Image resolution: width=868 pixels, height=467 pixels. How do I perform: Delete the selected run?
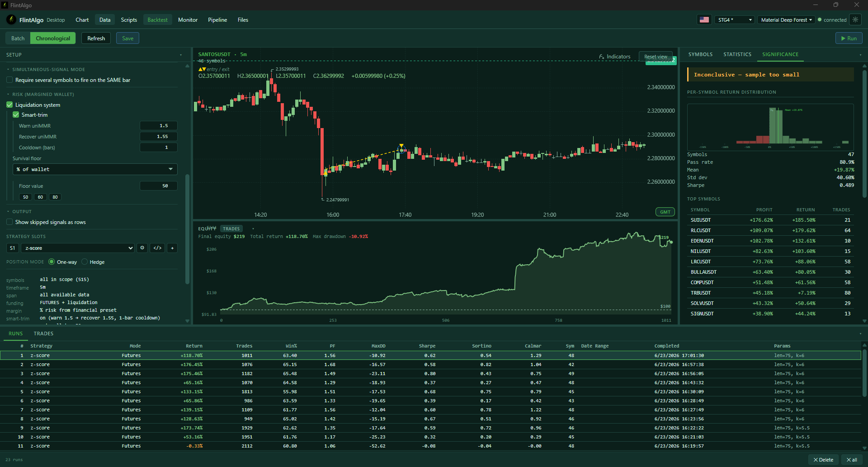pyautogui.click(x=823, y=460)
